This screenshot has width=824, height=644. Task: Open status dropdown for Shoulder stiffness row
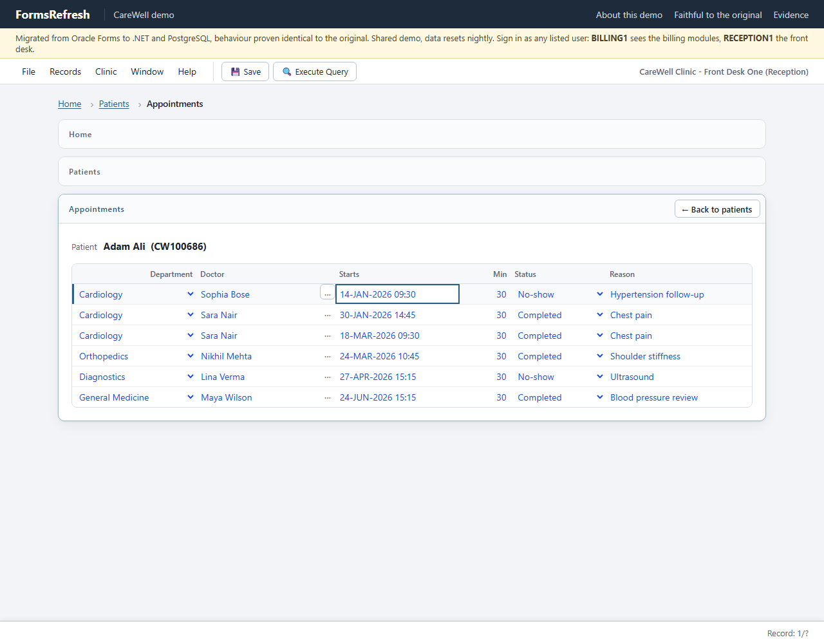click(x=600, y=356)
